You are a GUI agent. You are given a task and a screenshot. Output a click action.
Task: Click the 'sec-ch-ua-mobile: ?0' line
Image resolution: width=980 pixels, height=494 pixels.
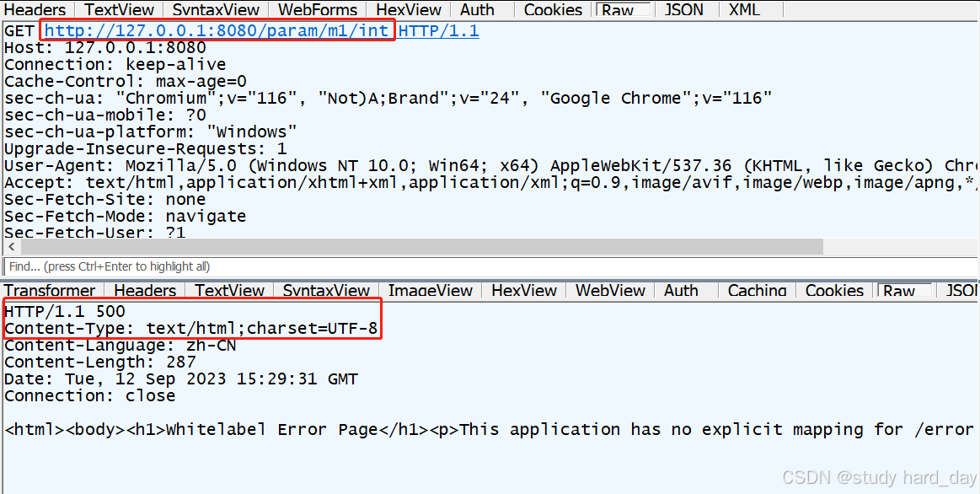[x=105, y=115]
